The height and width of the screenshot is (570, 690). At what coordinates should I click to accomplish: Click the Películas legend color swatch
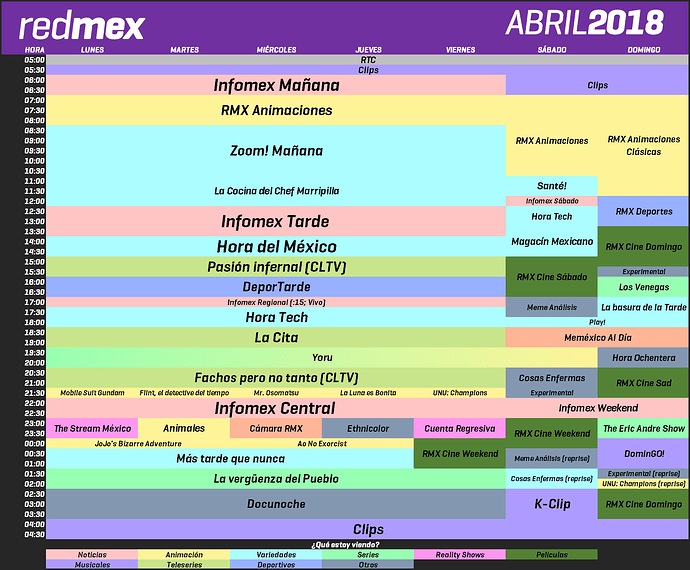tap(552, 555)
